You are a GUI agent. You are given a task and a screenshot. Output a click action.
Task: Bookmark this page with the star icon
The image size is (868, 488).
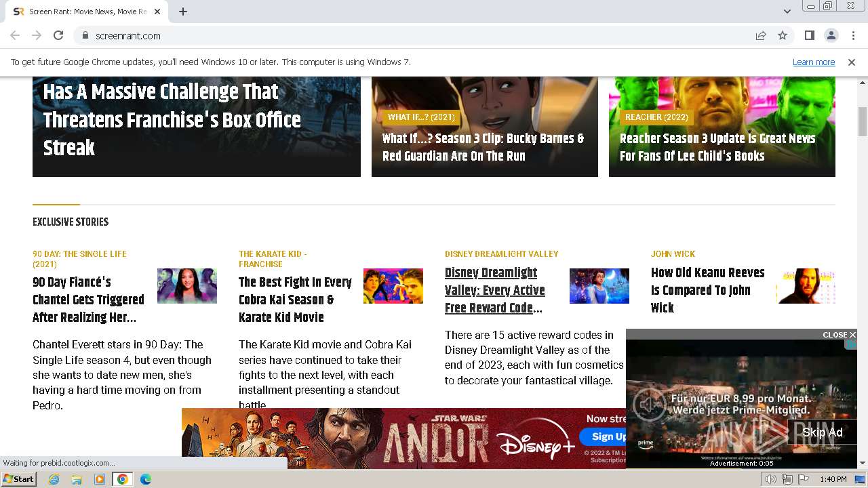[783, 35]
